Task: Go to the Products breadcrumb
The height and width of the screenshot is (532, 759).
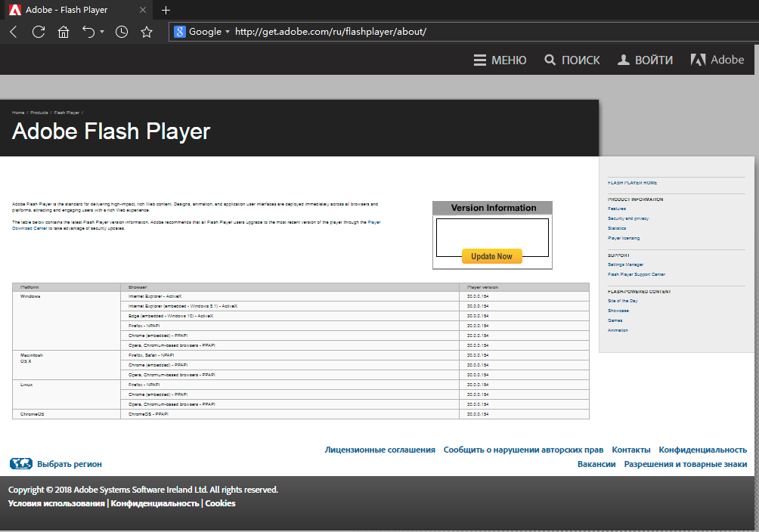Action: 39,113
